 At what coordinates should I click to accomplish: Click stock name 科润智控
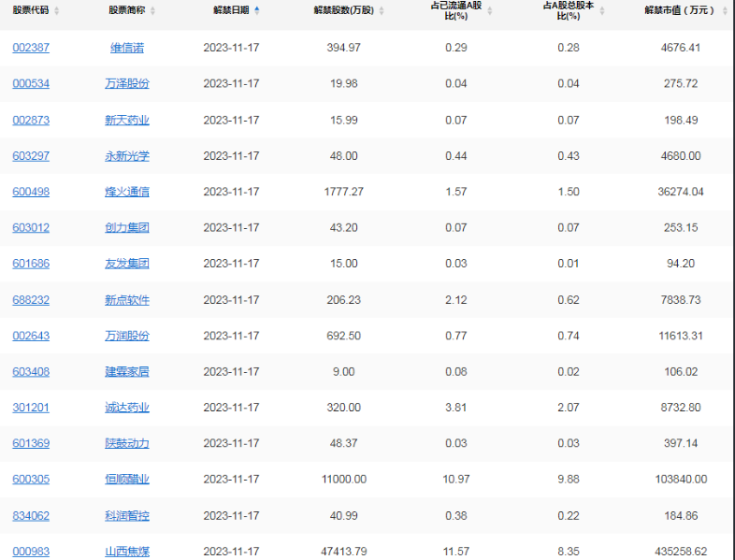(x=127, y=515)
